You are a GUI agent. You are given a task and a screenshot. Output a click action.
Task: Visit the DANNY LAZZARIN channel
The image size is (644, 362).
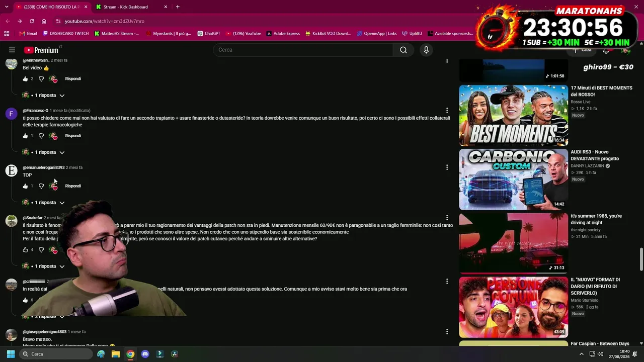[x=587, y=166]
